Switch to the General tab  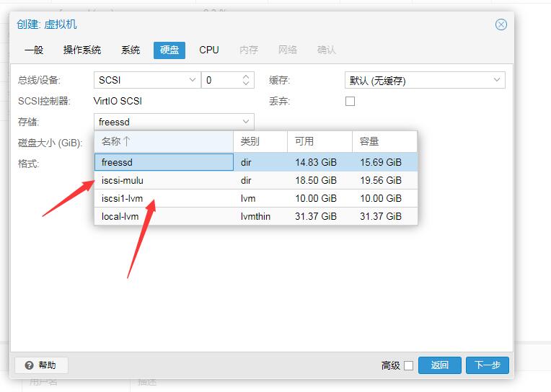(33, 50)
